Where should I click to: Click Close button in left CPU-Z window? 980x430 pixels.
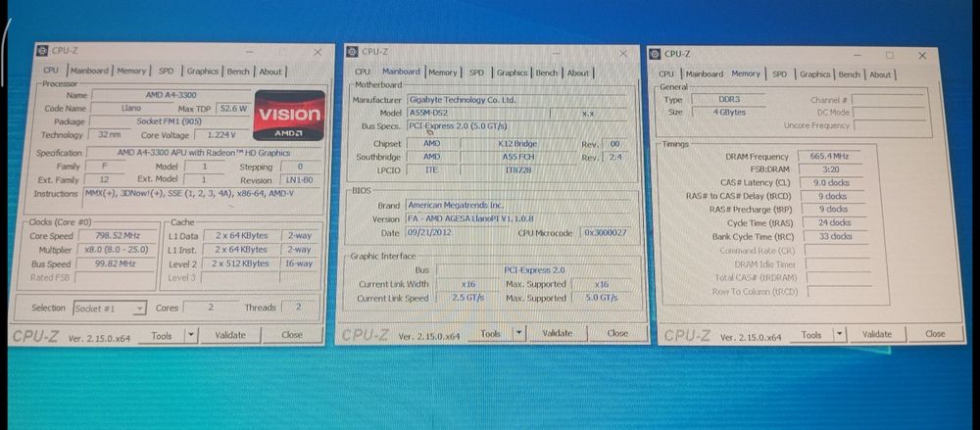pyautogui.click(x=292, y=334)
